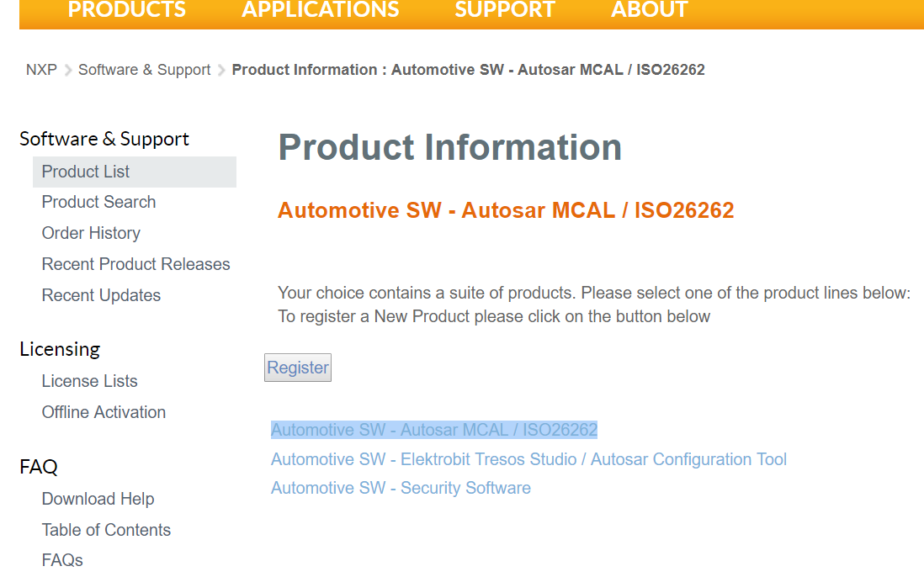Open Elektrobit Tresos Studio product link
Screen dimensions: 924x577
point(528,459)
